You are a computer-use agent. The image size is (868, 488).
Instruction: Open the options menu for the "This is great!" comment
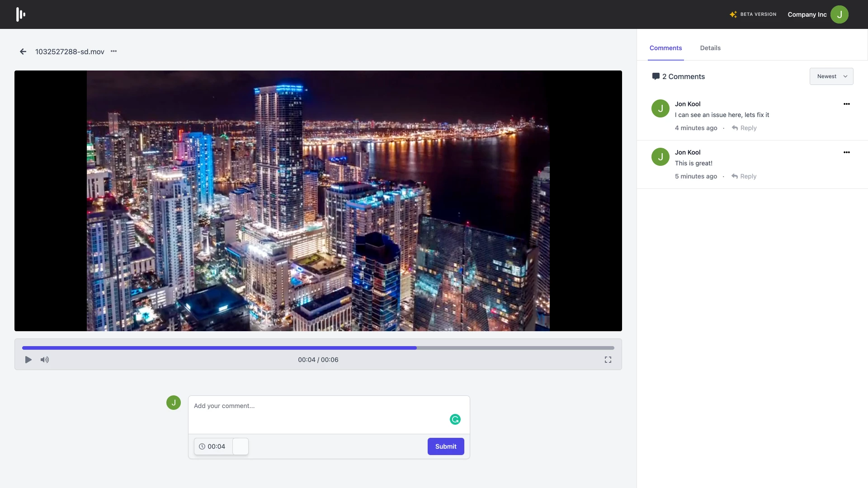click(x=847, y=152)
